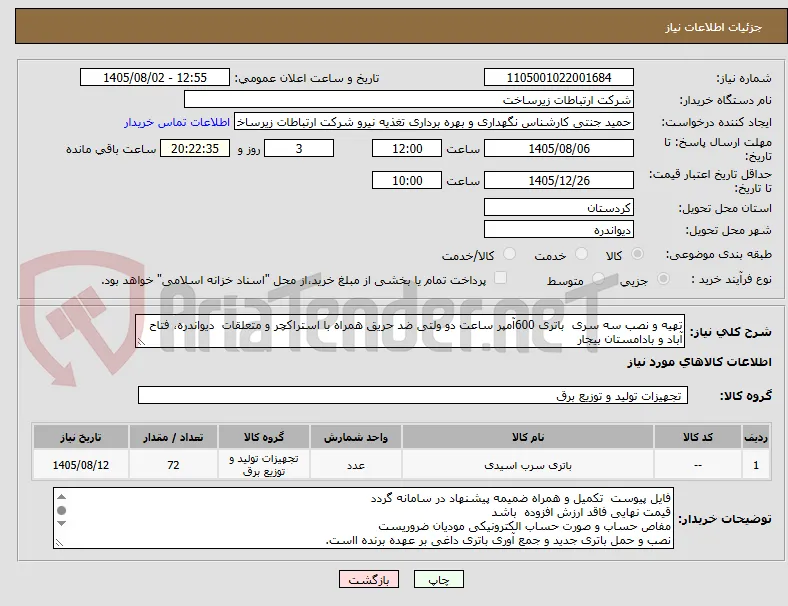788x606 pixels.
Task: Click buyer organization name field
Action: [x=409, y=99]
